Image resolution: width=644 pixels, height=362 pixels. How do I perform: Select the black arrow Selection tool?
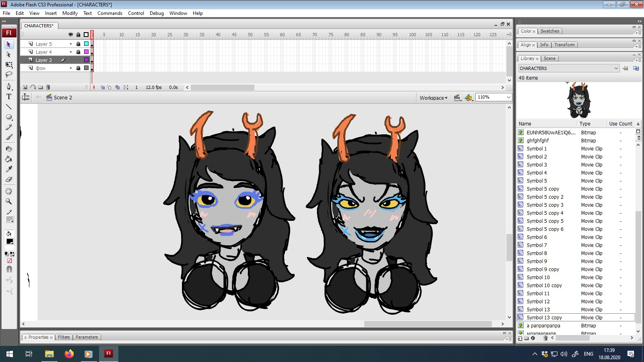9,44
